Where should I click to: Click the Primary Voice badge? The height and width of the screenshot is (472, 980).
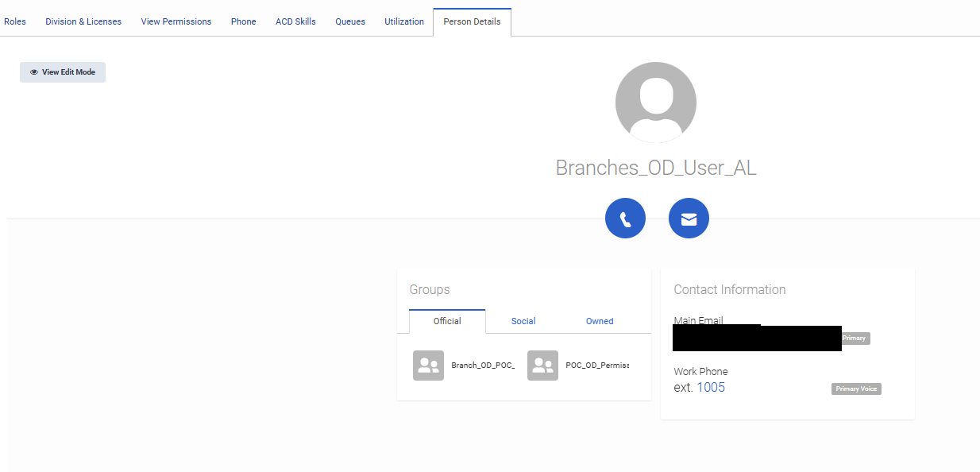click(x=856, y=389)
